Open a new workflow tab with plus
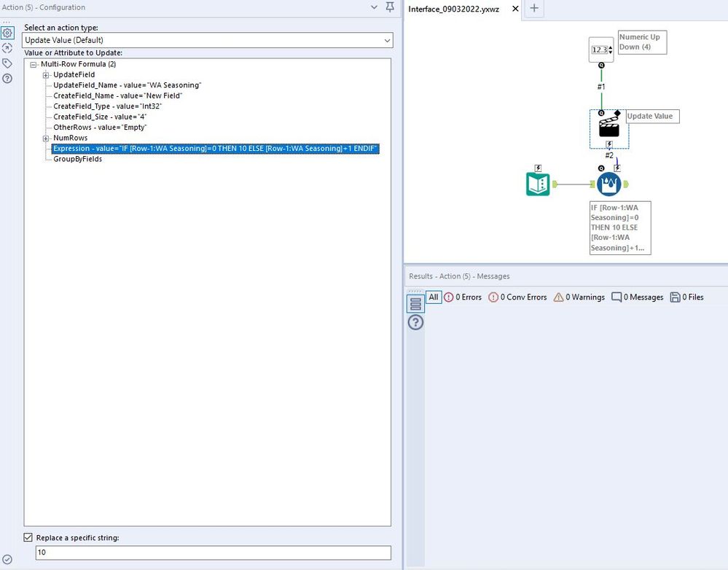Viewport: 728px width, 570px height. [534, 8]
